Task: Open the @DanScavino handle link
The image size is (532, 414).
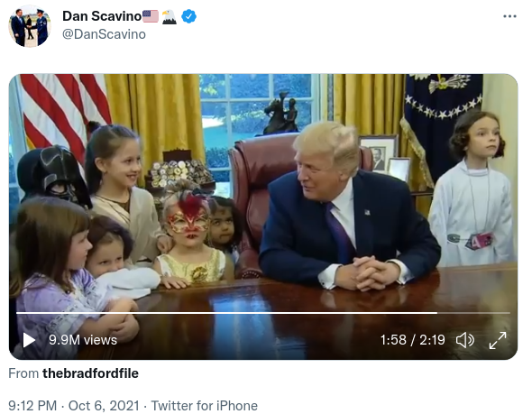Action: (x=105, y=34)
